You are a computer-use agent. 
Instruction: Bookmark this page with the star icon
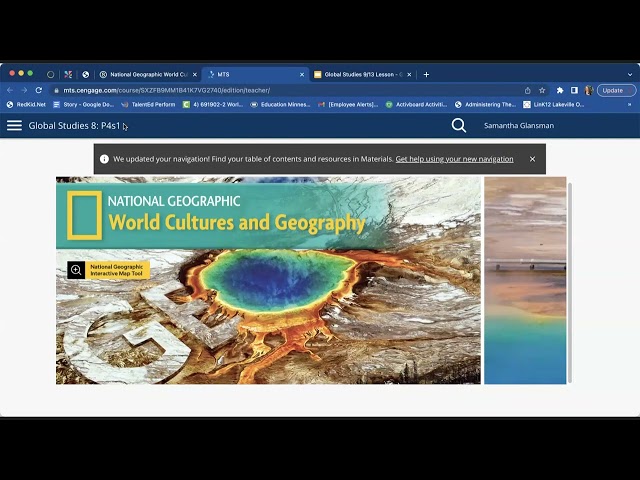click(x=542, y=91)
